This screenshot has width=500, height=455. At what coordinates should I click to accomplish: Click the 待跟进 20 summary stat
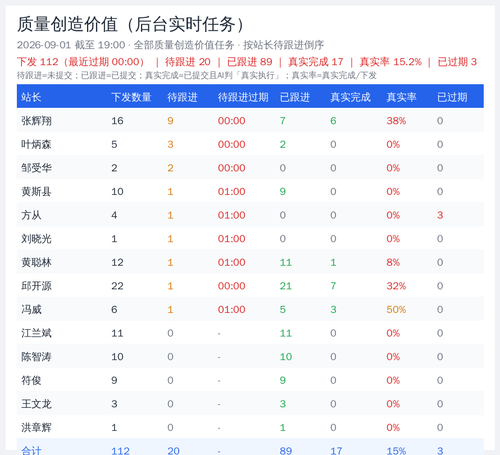tap(188, 62)
